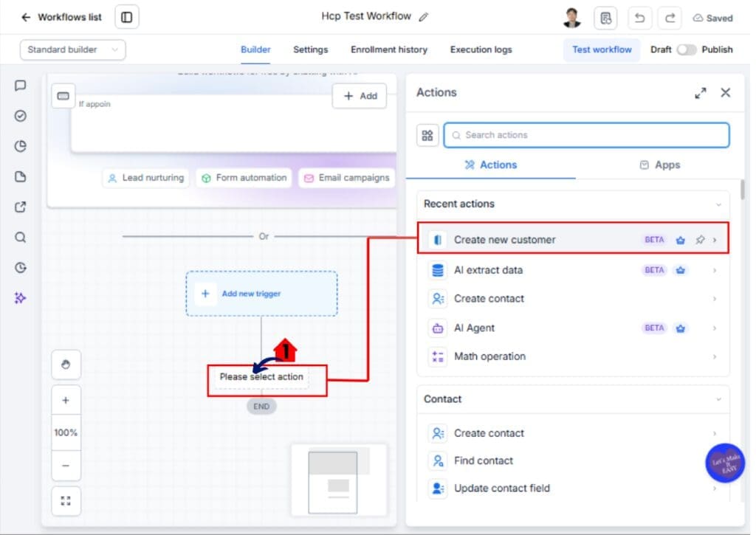The height and width of the screenshot is (535, 756).
Task: Choose AI extract data action
Action: (573, 270)
